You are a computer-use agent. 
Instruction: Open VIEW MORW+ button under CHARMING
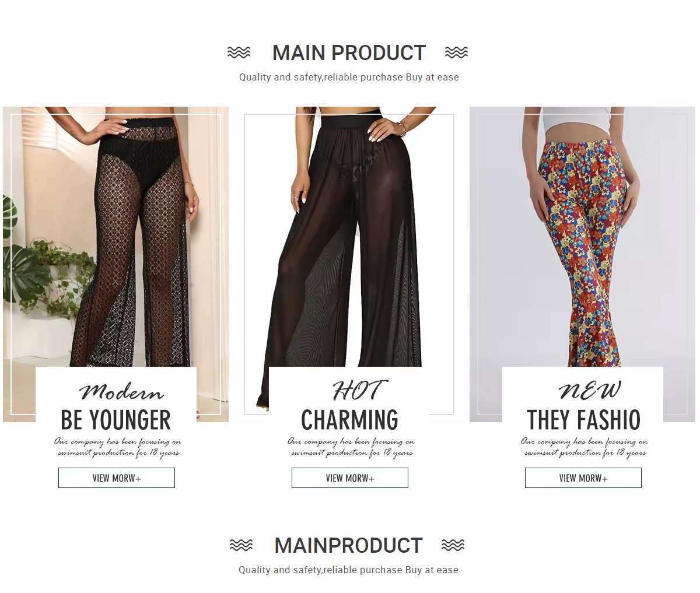pyautogui.click(x=350, y=478)
